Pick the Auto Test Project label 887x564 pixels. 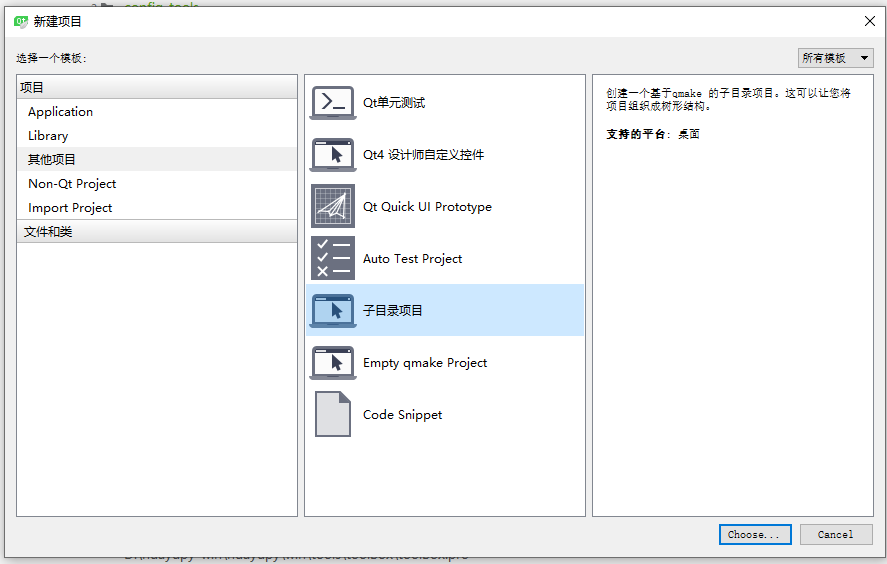pyautogui.click(x=412, y=259)
